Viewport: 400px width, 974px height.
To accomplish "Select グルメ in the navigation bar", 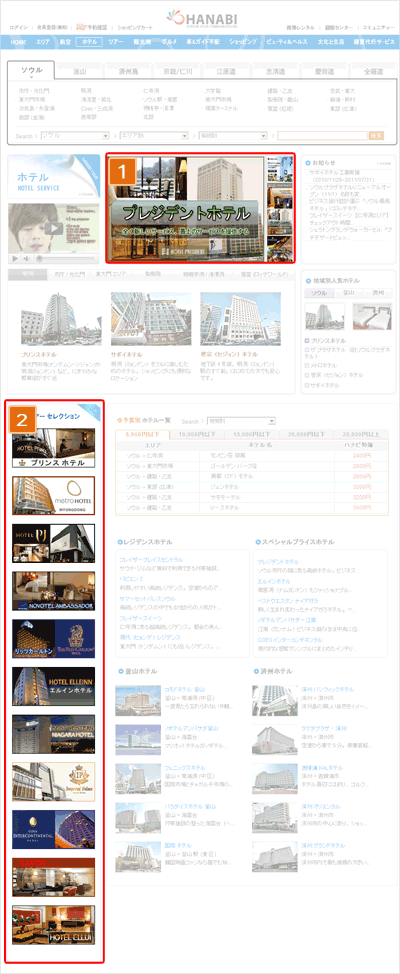I will coord(170,42).
